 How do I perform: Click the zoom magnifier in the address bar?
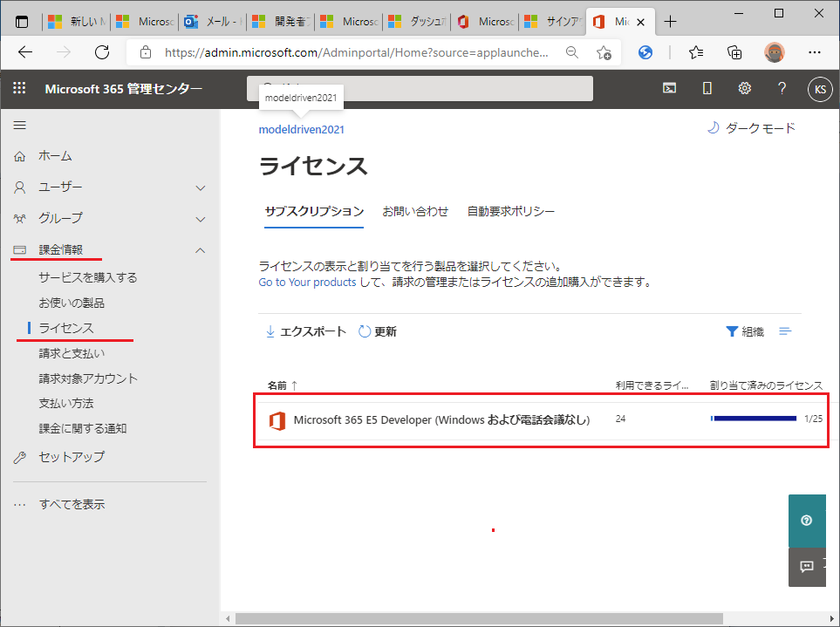click(572, 52)
